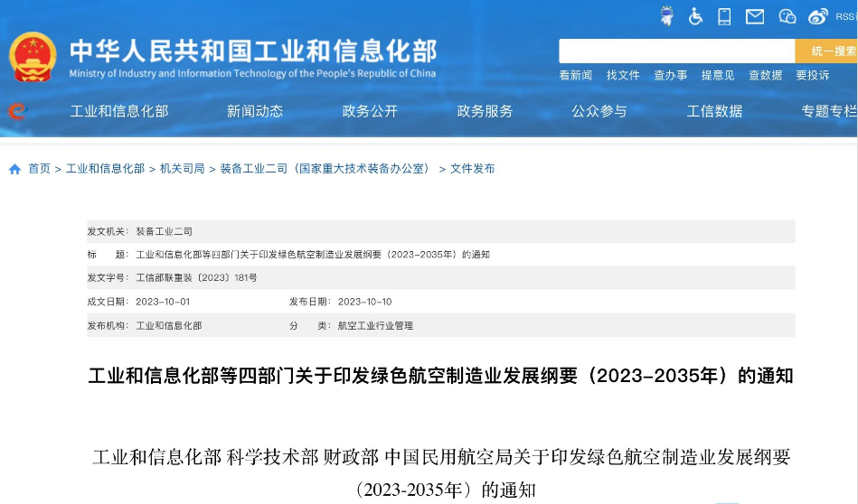The image size is (858, 504).
Task: Open the 工信数据 nav menu
Action: click(x=714, y=111)
